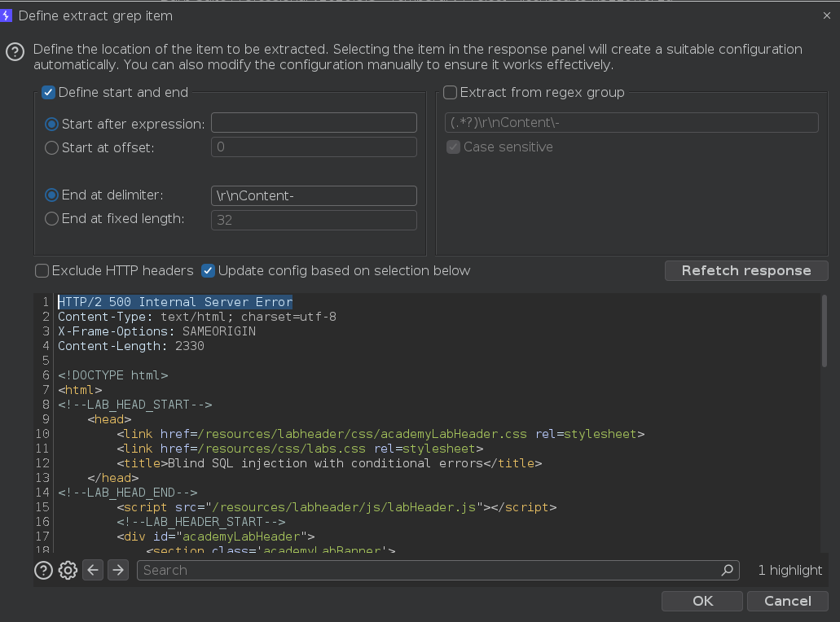Click the X-Frame-Options: SAMEORIGIN line

[157, 331]
